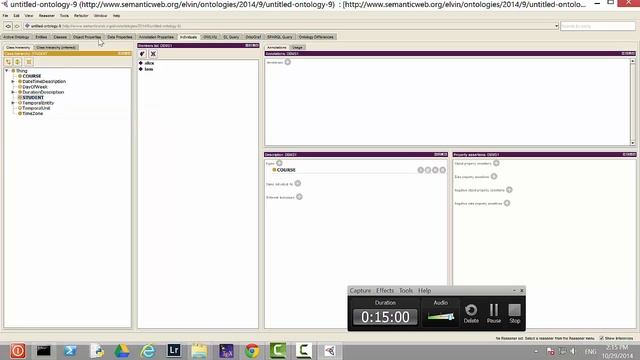The image size is (640, 360).
Task: Switch to the Class hierarchy (inferred) tab
Action: 56,47
